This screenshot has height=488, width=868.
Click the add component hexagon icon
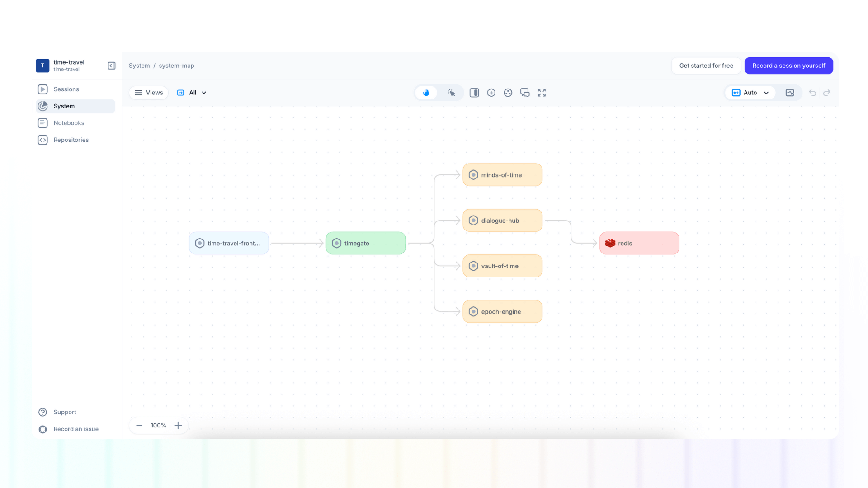coord(491,93)
